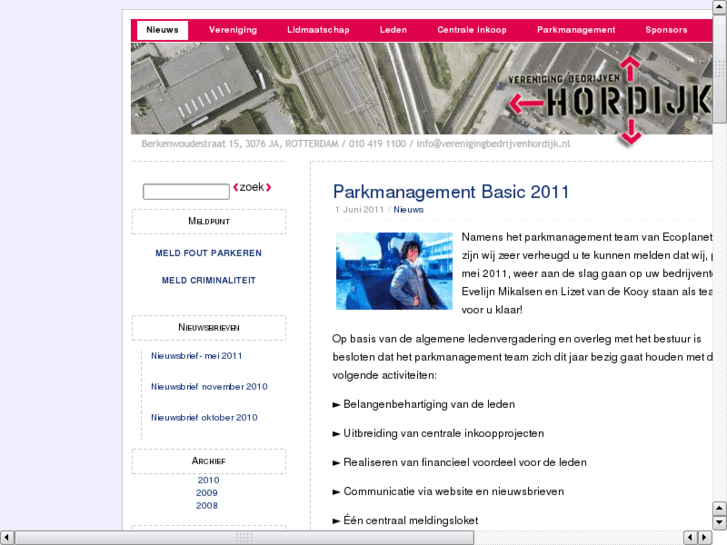Open the 2009 archive link
This screenshot has width=727, height=545.
[x=207, y=493]
